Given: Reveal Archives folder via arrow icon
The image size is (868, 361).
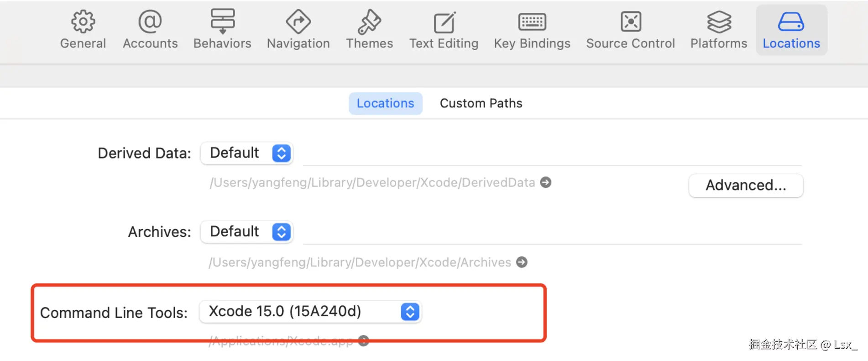Looking at the screenshot, I should 522,262.
